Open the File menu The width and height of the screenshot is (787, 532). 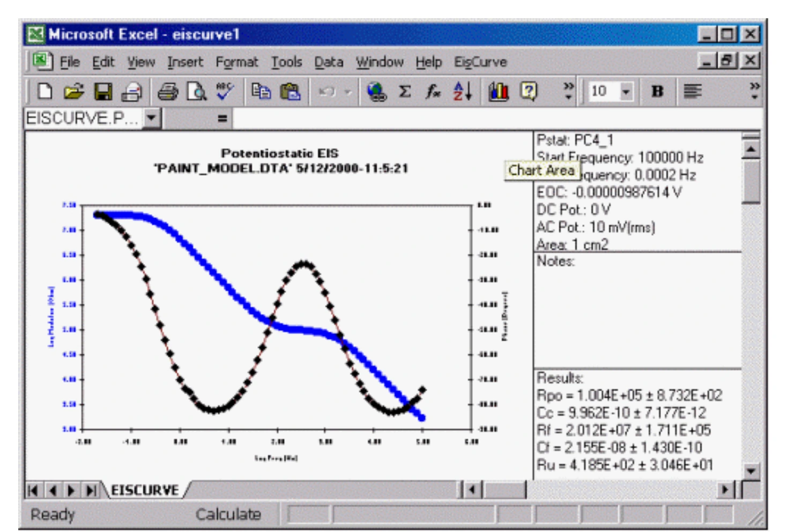point(70,62)
